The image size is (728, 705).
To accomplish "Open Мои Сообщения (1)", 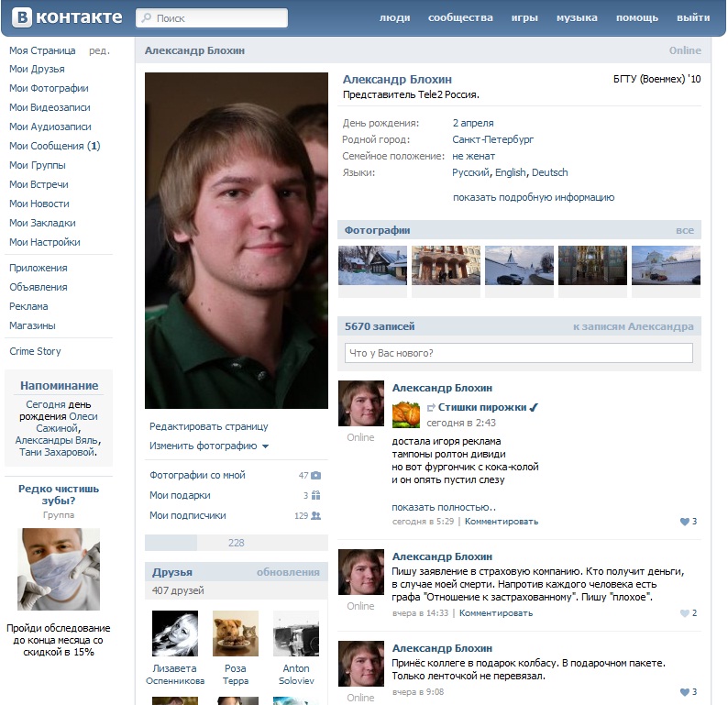I will pos(55,146).
